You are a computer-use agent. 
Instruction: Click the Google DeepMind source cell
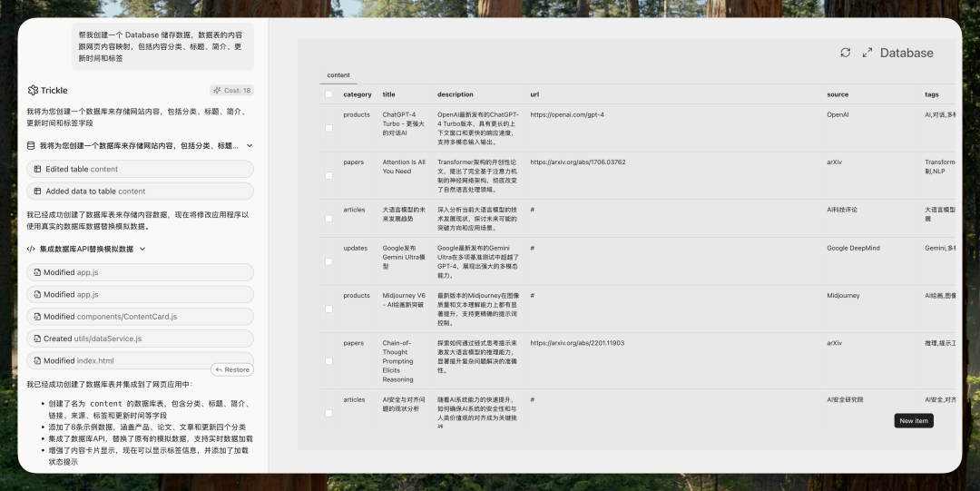coord(853,249)
